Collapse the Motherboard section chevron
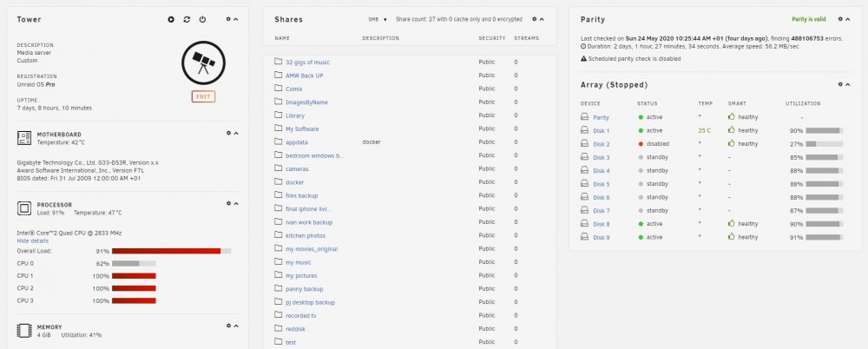 236,133
